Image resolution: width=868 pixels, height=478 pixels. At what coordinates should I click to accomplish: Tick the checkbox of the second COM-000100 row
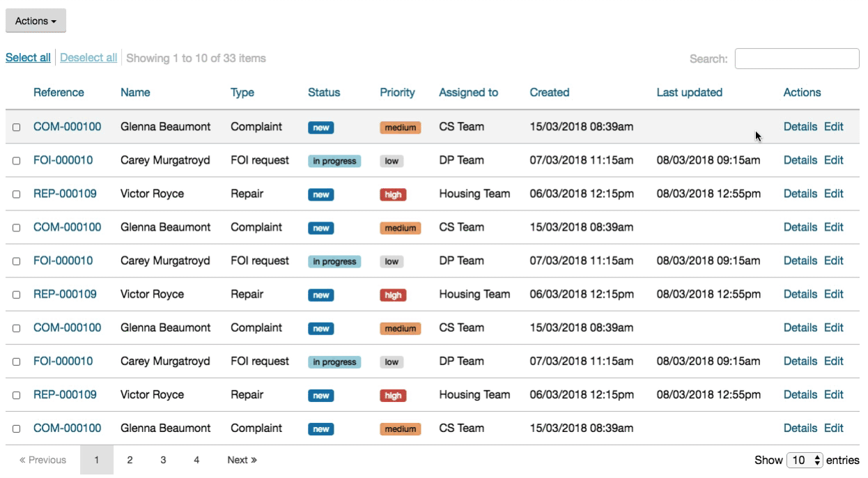click(x=16, y=228)
